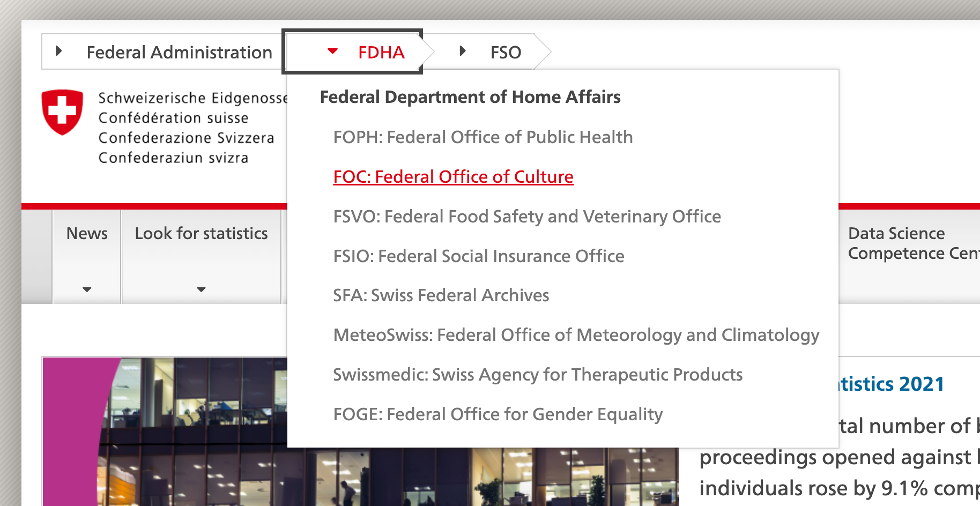The width and height of the screenshot is (980, 506).
Task: Collapse the FDHA dropdown arrow
Action: tap(332, 51)
